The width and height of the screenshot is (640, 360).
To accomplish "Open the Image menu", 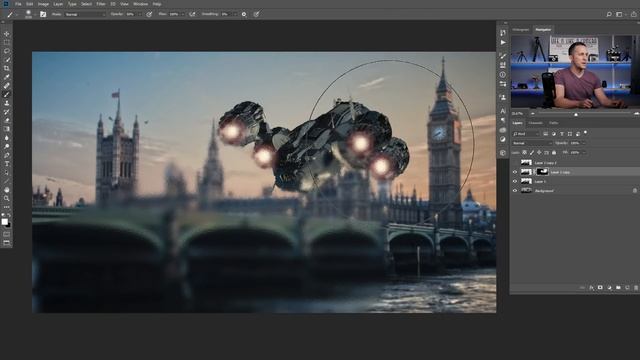I will pyautogui.click(x=43, y=4).
